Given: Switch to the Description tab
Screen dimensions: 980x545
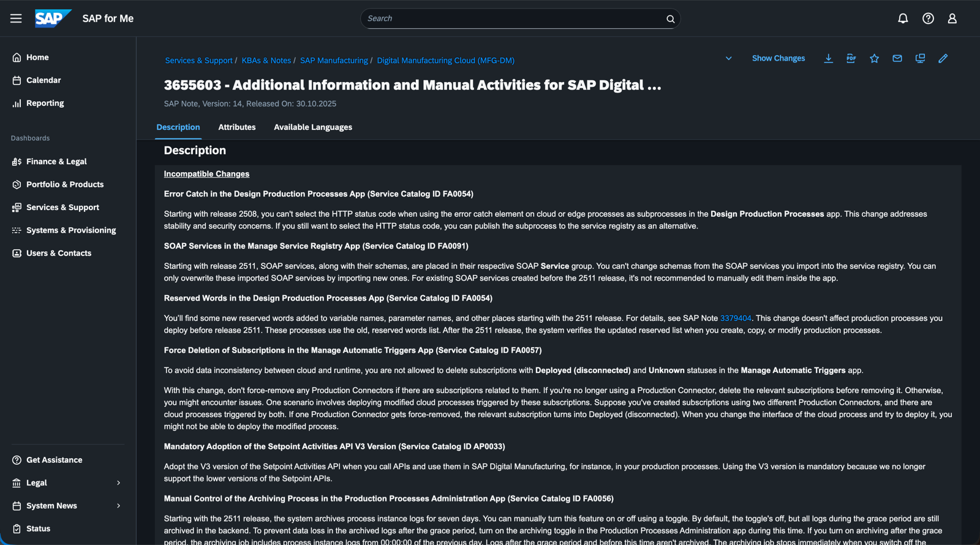Looking at the screenshot, I should click(x=178, y=127).
